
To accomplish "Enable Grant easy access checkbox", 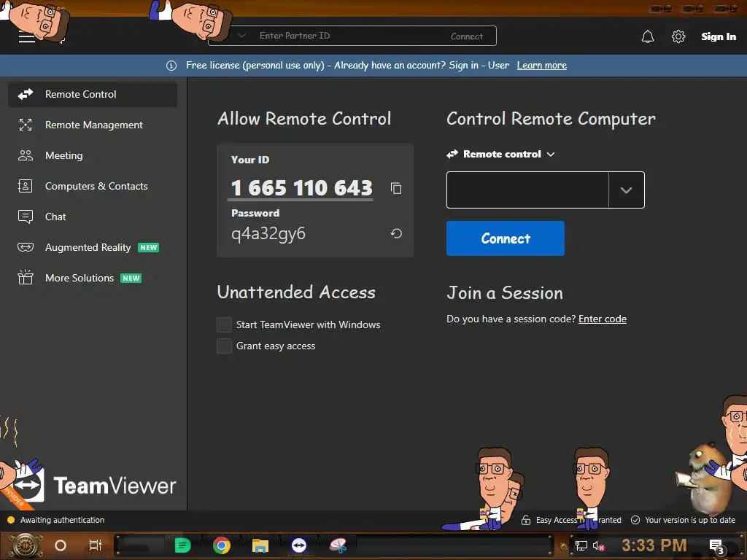I will 224,346.
